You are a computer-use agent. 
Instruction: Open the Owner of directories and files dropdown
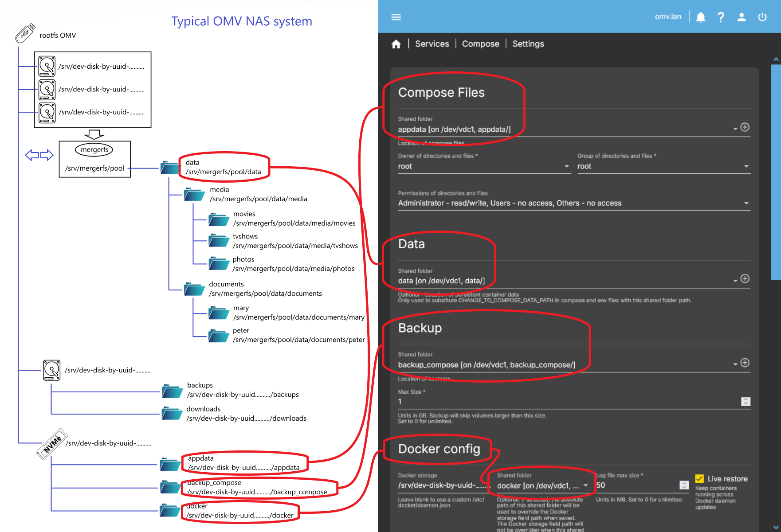click(x=566, y=166)
